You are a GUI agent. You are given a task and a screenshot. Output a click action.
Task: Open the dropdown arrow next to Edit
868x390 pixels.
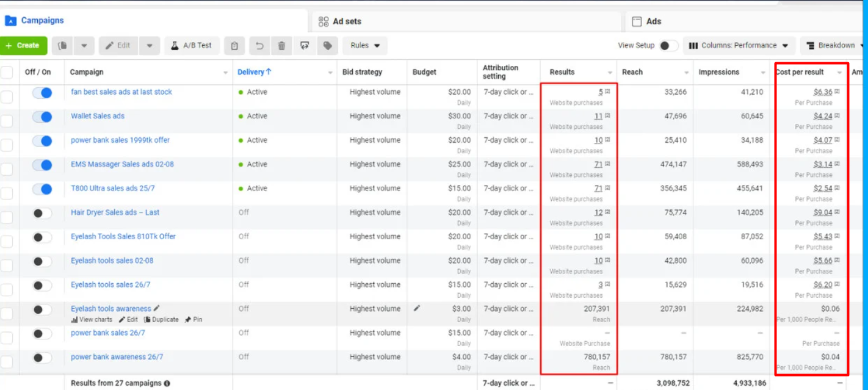point(150,46)
